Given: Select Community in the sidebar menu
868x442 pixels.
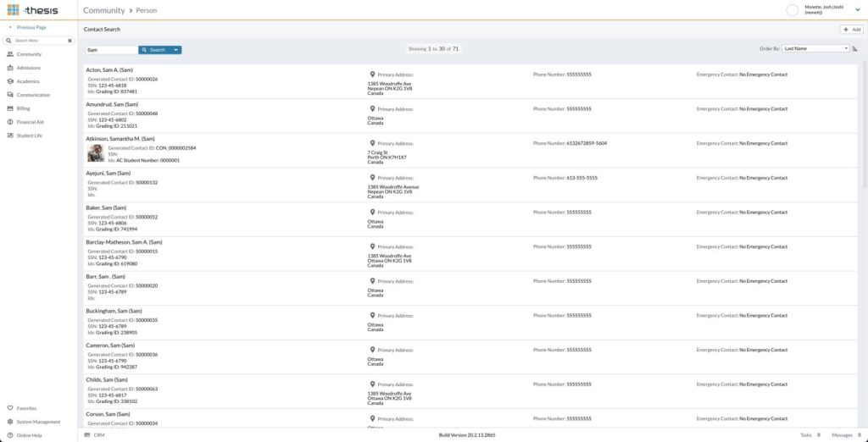Looking at the screenshot, I should [29, 54].
